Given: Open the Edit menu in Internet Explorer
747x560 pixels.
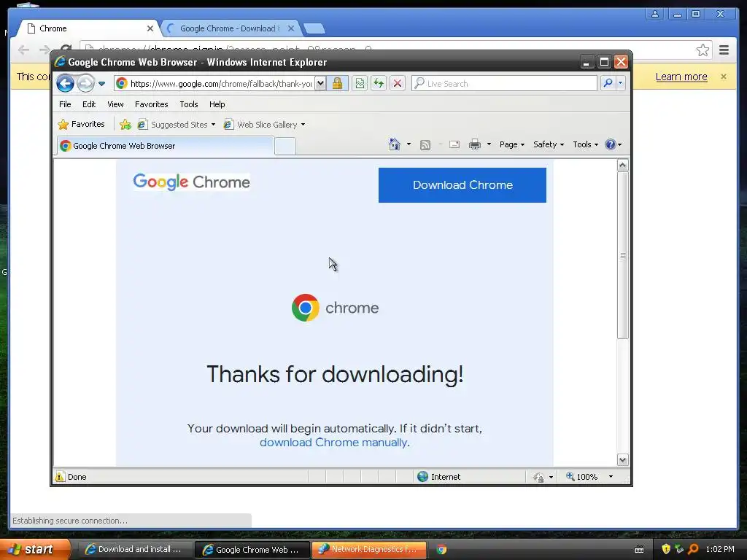Looking at the screenshot, I should (88, 104).
